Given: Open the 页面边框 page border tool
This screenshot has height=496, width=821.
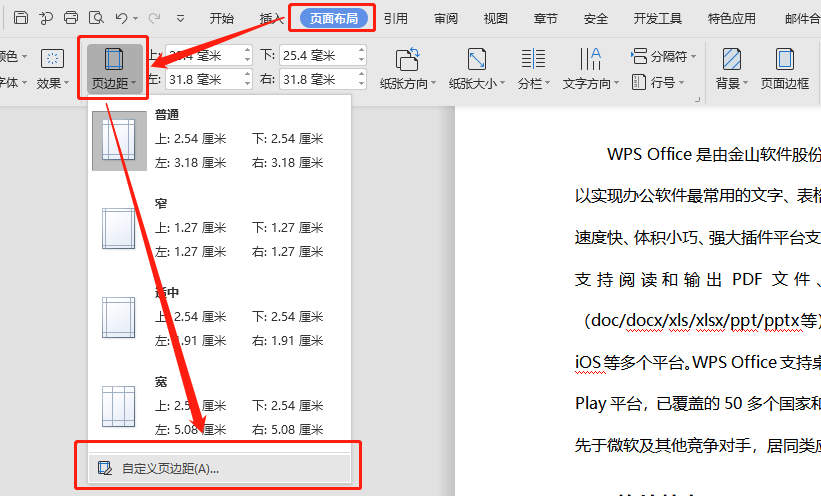Looking at the screenshot, I should click(x=785, y=59).
